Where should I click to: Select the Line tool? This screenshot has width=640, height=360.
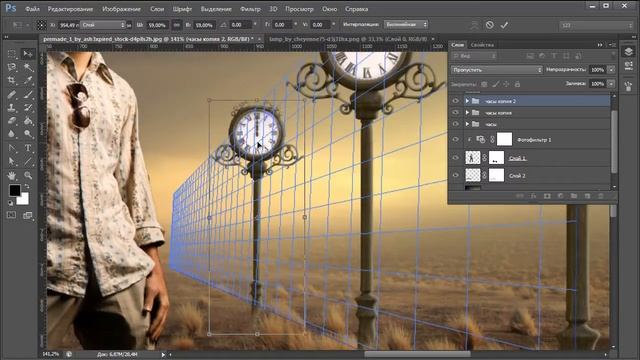click(28, 161)
